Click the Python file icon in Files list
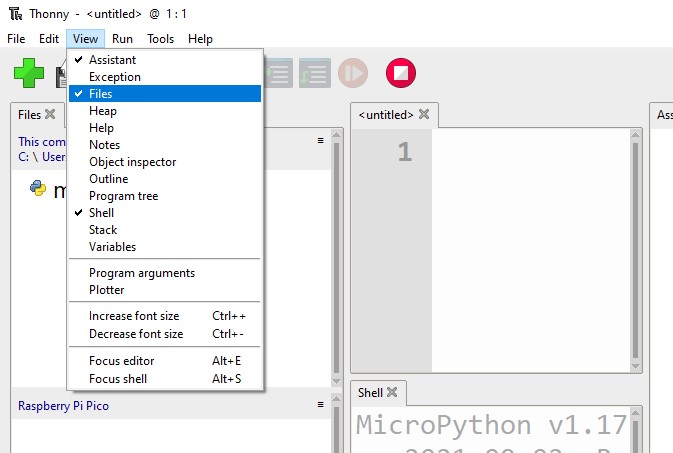Image resolution: width=673 pixels, height=453 pixels. pyautogui.click(x=38, y=188)
